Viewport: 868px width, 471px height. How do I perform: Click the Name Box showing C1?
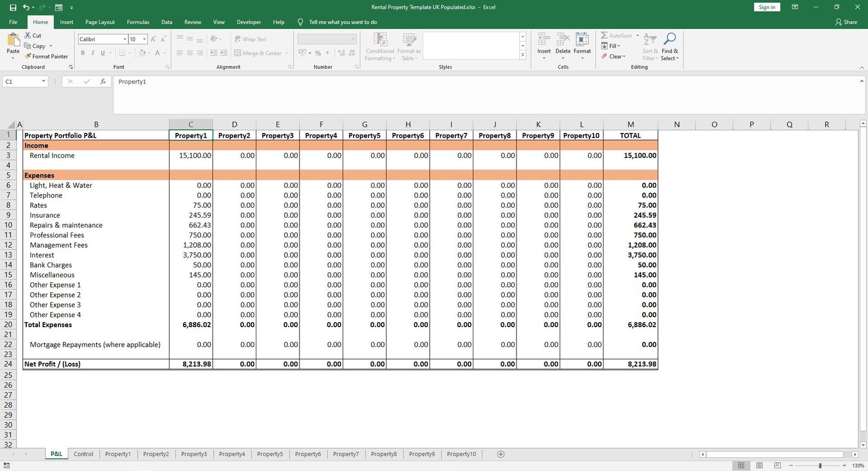pos(25,82)
